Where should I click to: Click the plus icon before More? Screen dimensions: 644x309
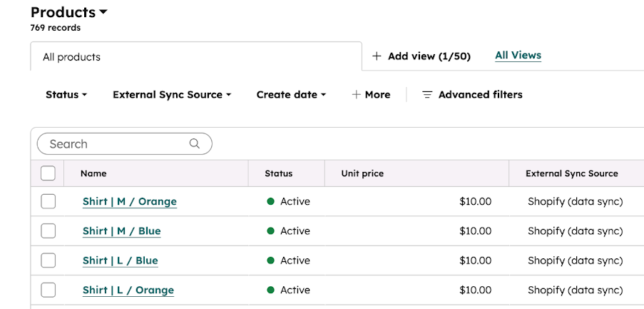point(356,95)
